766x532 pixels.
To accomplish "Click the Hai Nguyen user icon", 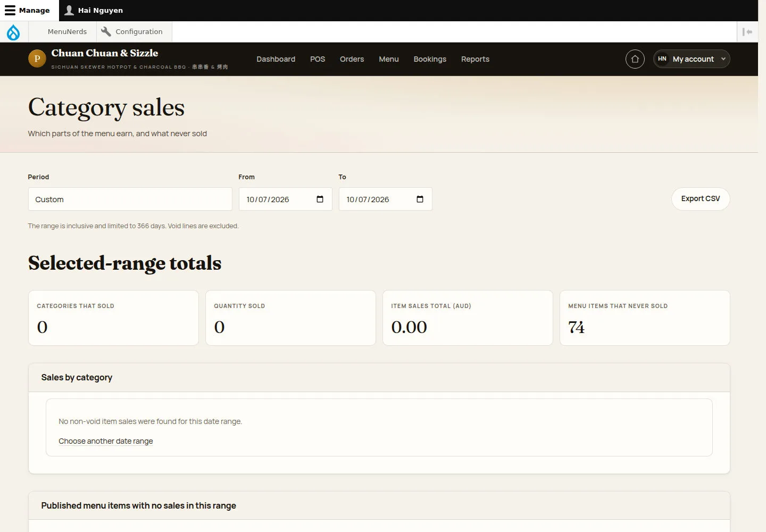I will pyautogui.click(x=69, y=10).
